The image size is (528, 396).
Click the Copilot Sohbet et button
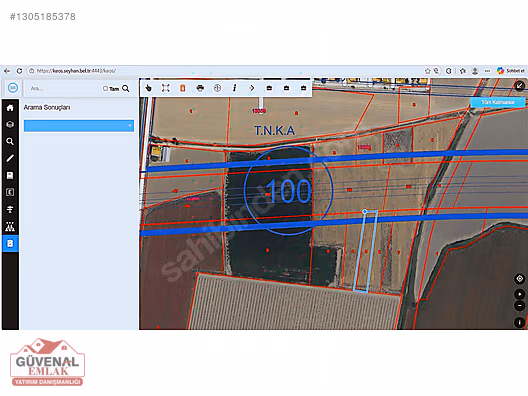point(511,71)
